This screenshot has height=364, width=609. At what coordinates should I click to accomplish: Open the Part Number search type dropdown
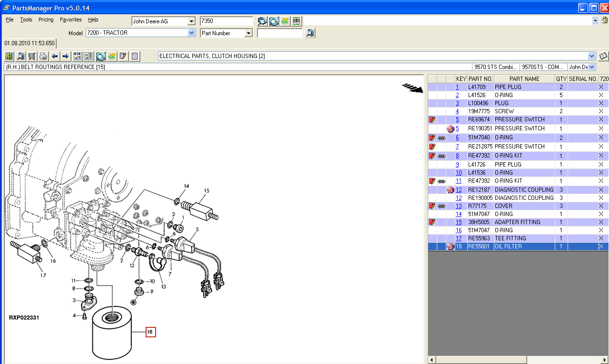pyautogui.click(x=248, y=33)
